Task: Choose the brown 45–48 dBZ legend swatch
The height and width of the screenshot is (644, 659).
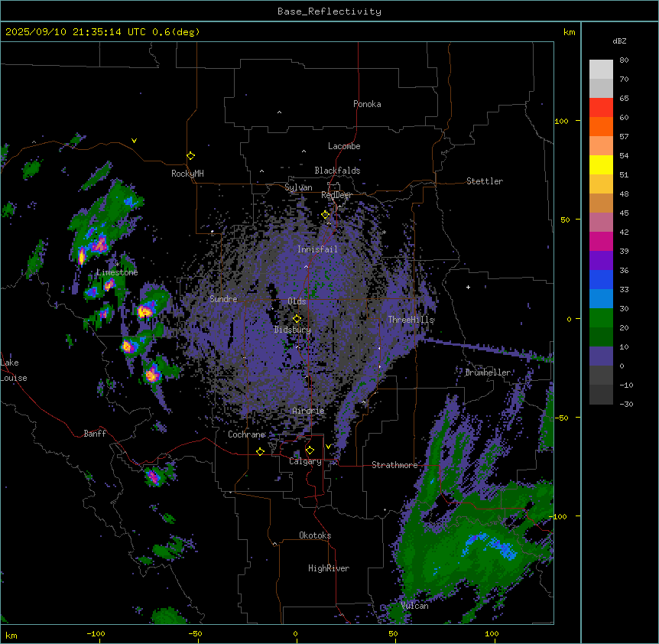Action: (x=601, y=203)
